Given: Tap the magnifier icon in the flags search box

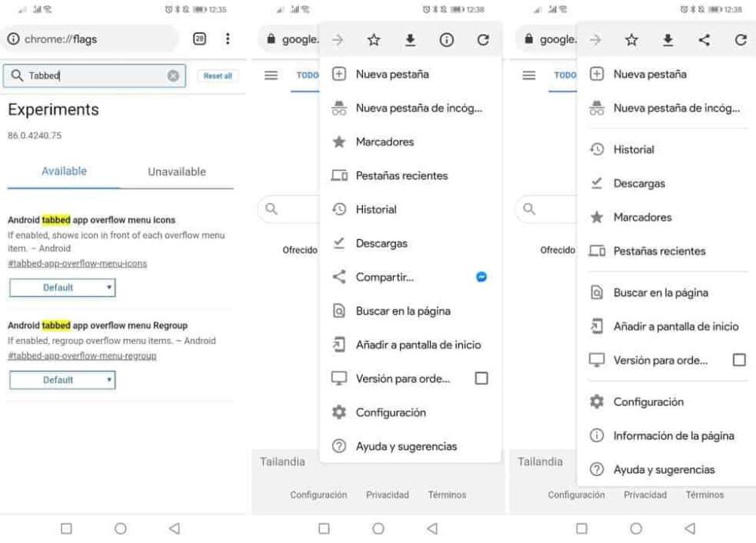Looking at the screenshot, I should pos(17,76).
